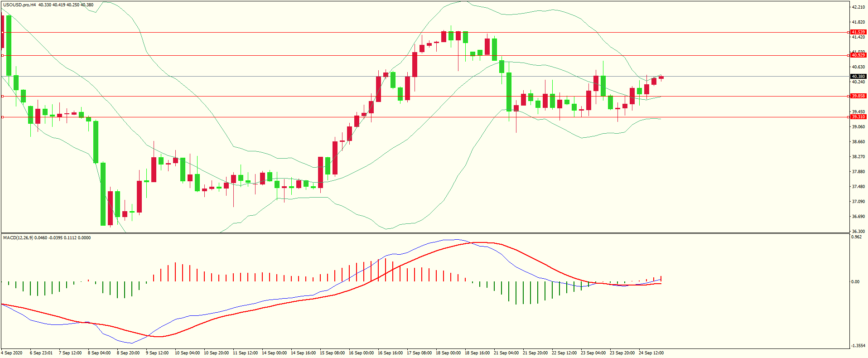Click the 23 Sep 04:00 time label
Viewport: 868px width, 358px height.
(593, 353)
